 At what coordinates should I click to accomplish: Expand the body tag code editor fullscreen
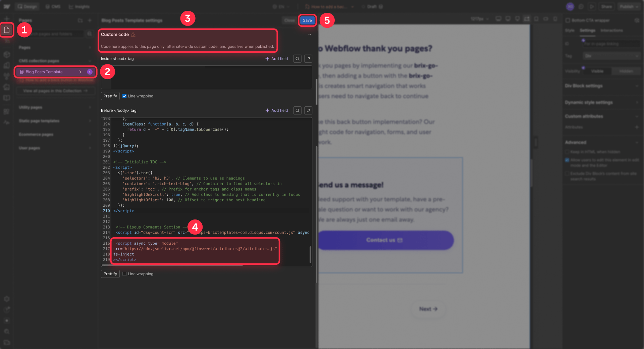[308, 110]
